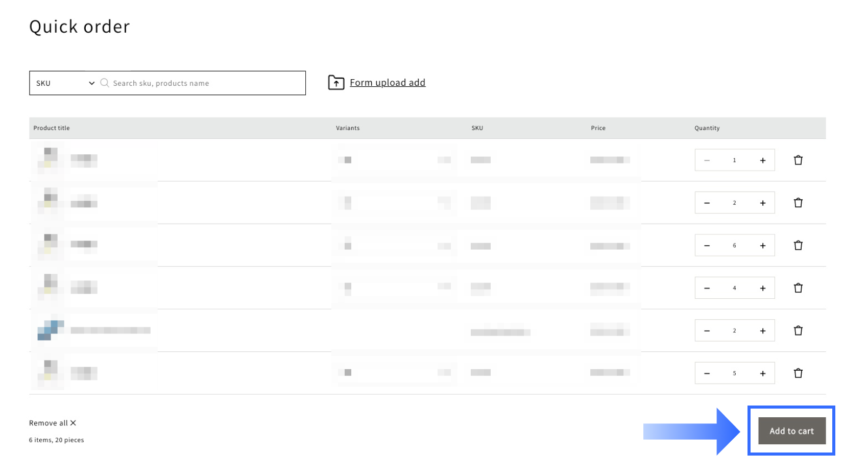Click the Add to cart button
The width and height of the screenshot is (868, 476).
(791, 431)
